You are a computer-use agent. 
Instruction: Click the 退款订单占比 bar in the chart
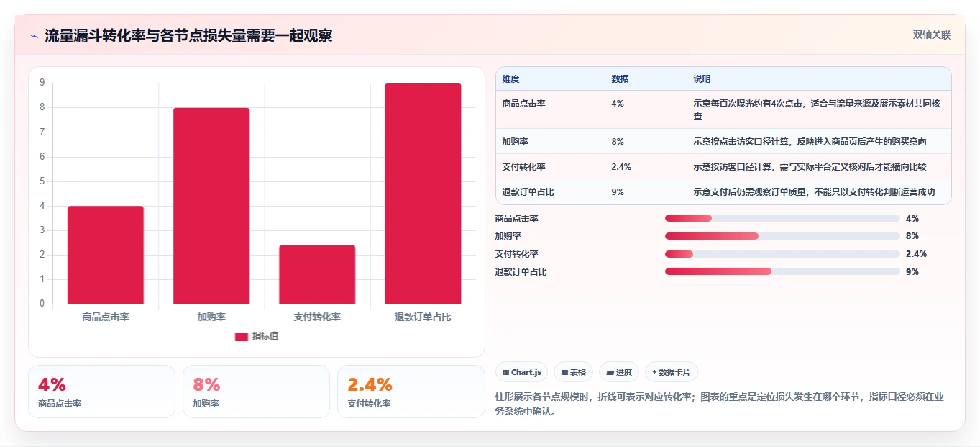coord(423,194)
